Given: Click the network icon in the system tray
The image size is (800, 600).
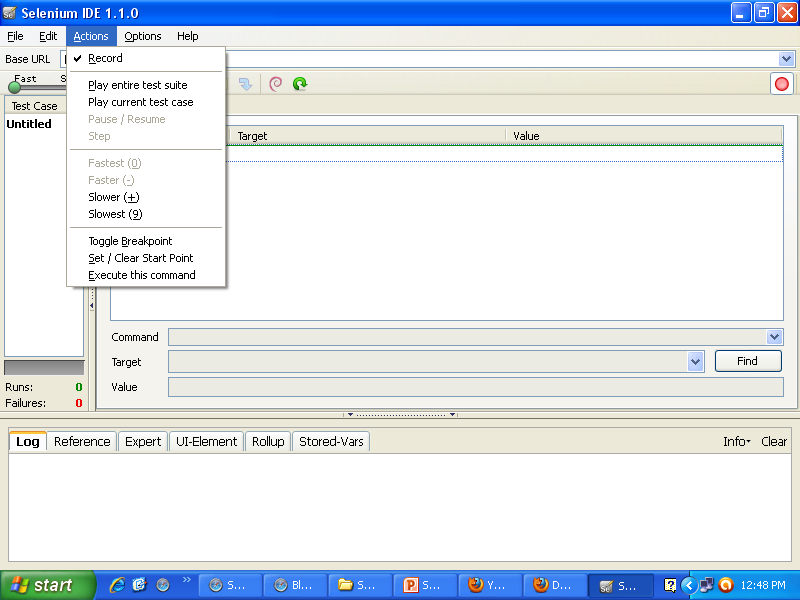Looking at the screenshot, I should pos(707,585).
